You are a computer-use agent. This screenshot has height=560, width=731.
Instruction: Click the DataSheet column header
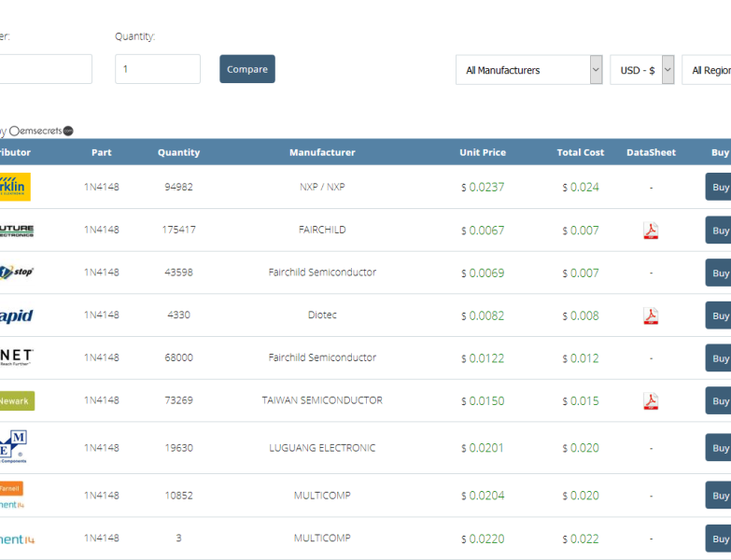(651, 152)
